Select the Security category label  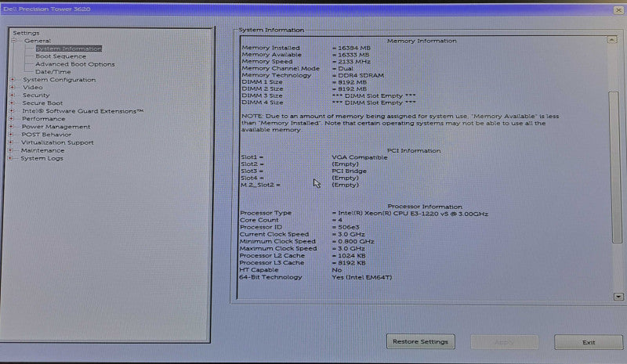point(36,95)
